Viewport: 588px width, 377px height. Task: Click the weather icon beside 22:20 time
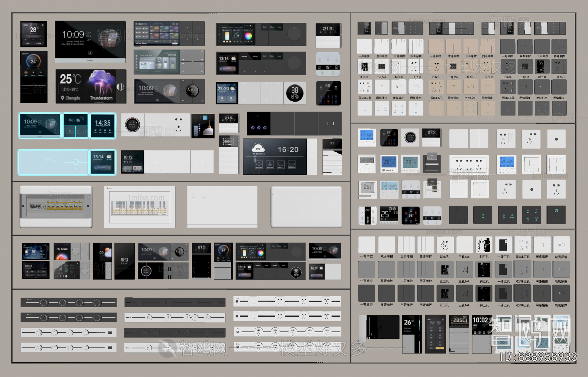point(233,88)
